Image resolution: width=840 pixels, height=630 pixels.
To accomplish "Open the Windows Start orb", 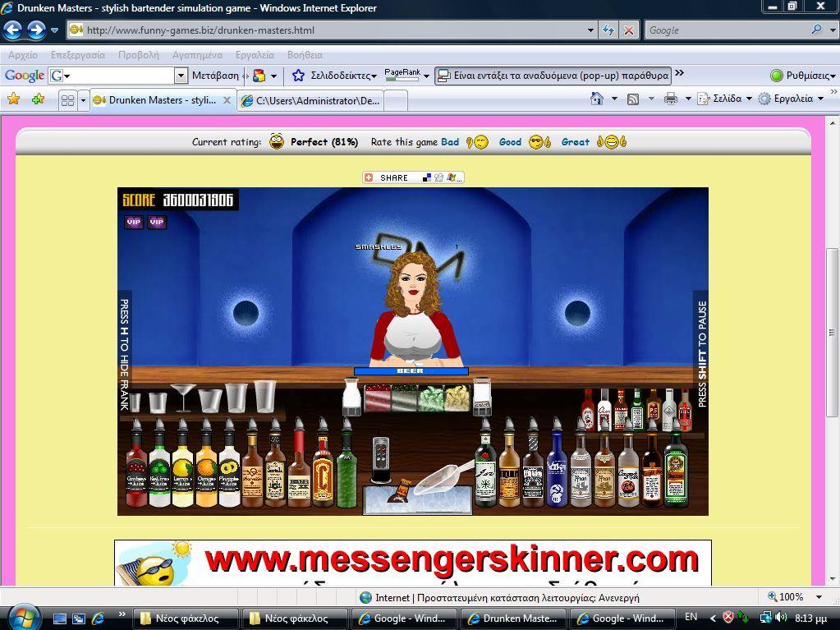I will 24,617.
